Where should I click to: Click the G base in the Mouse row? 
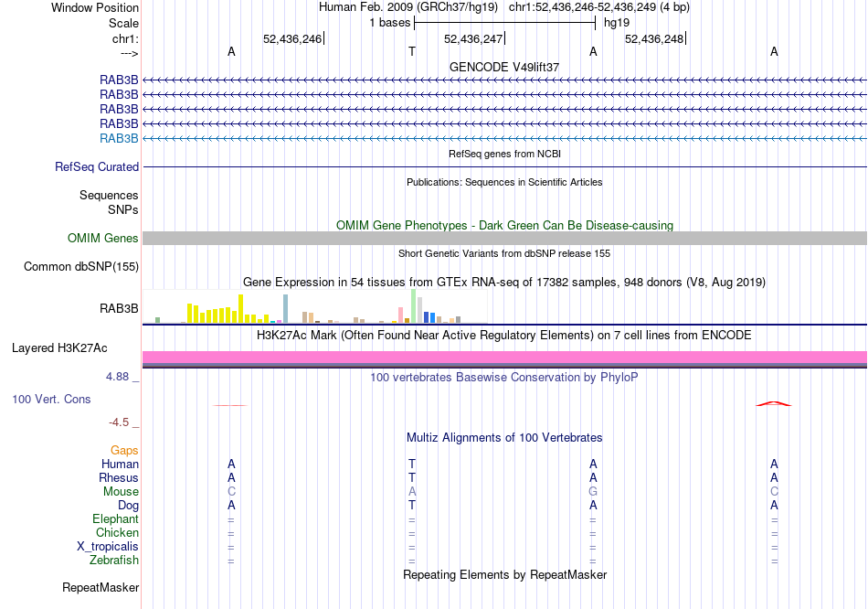pyautogui.click(x=593, y=492)
